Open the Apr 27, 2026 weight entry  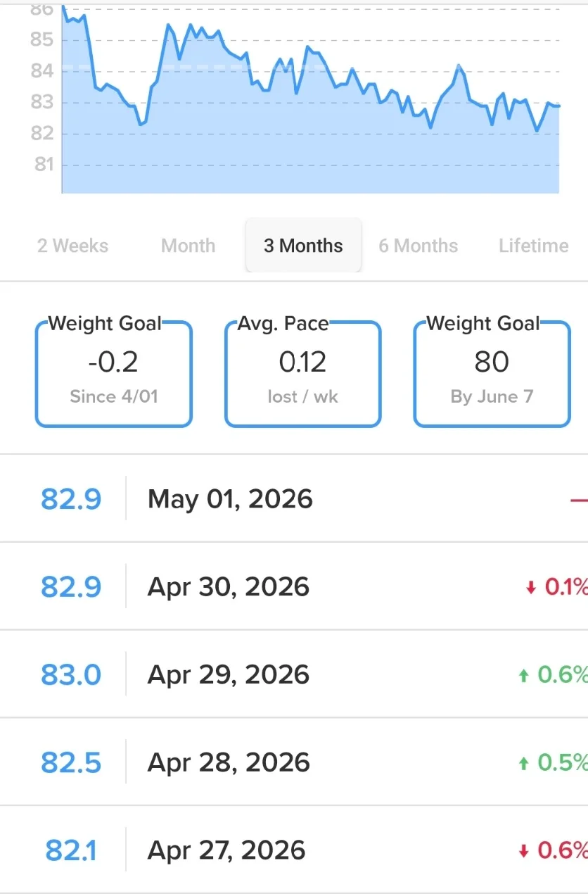(x=294, y=850)
